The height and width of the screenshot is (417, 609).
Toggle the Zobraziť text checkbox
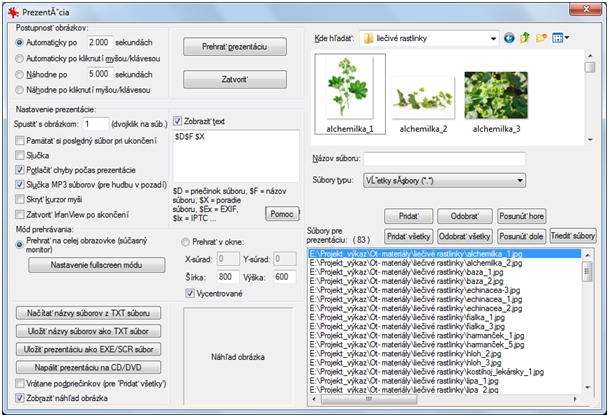tap(177, 121)
